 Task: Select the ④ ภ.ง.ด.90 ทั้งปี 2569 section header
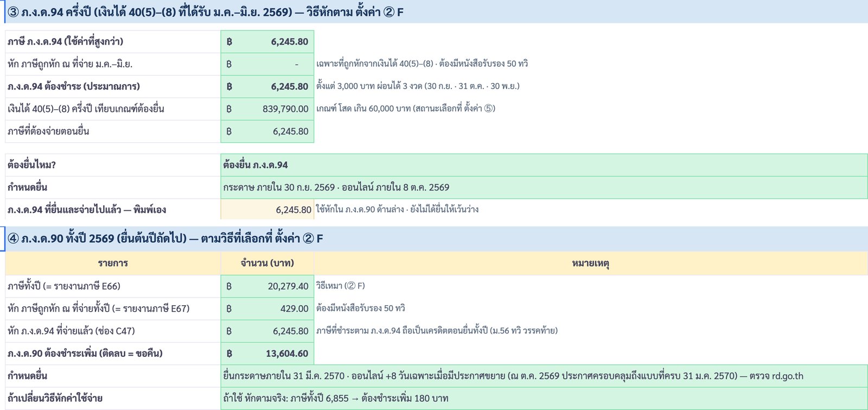[436, 238]
